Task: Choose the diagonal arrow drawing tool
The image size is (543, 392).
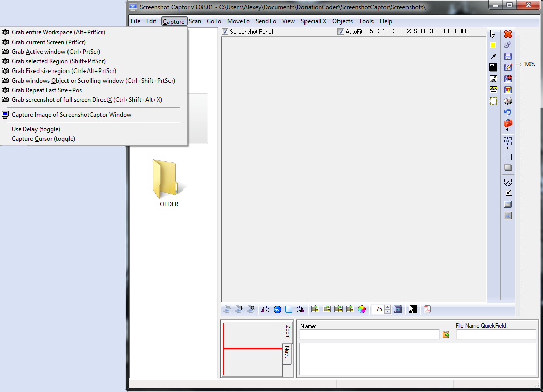Action: [493, 56]
